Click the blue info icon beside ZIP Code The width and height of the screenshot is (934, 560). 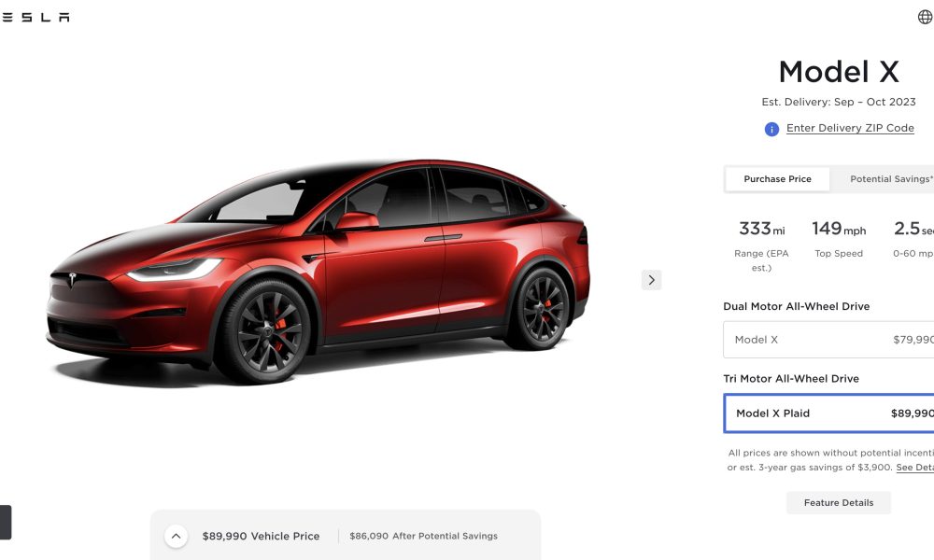pos(771,129)
